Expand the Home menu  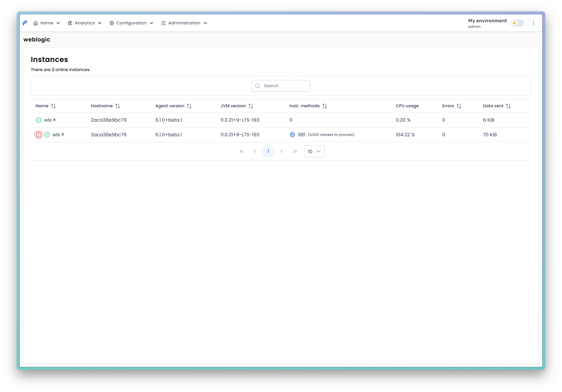click(47, 23)
